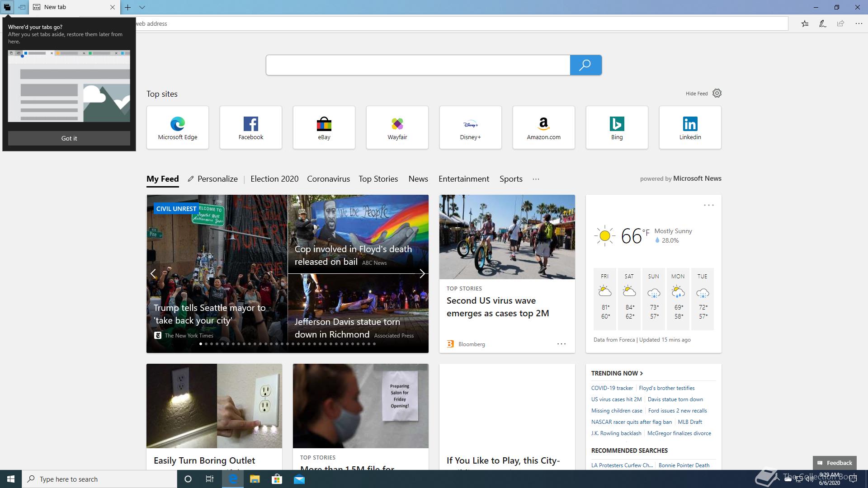Click Personalize with pencil icon
The width and height of the screenshot is (868, 488).
pyautogui.click(x=213, y=179)
